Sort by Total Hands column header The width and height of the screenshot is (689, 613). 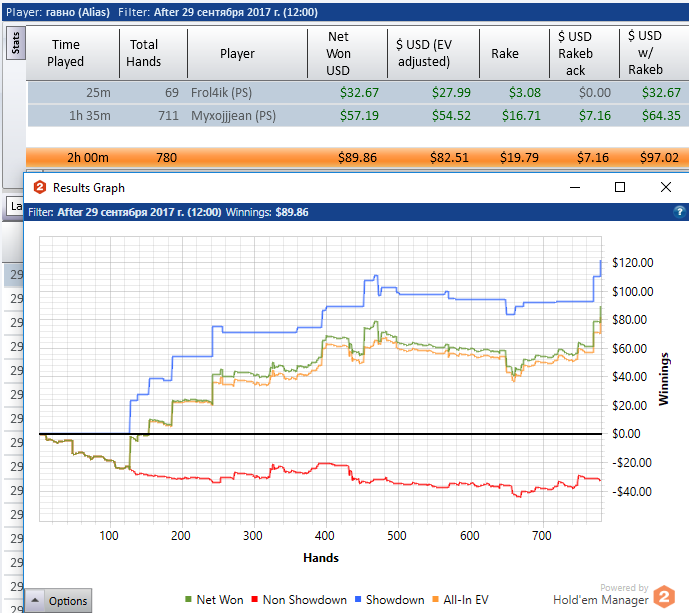pyautogui.click(x=144, y=53)
